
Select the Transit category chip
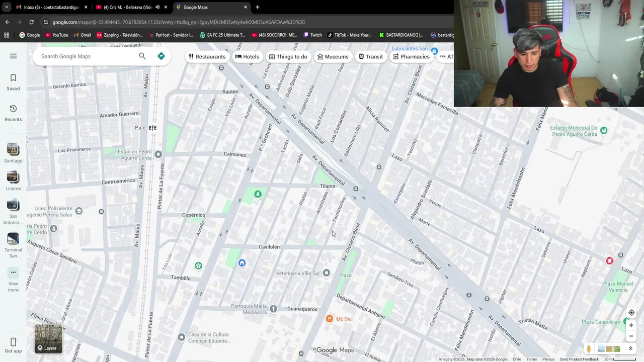coord(371,56)
